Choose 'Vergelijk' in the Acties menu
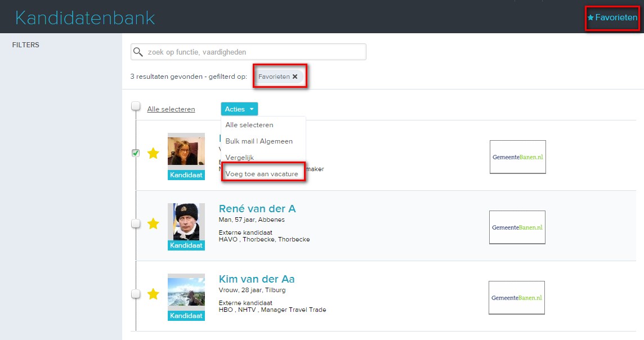644x340 pixels. tap(240, 158)
